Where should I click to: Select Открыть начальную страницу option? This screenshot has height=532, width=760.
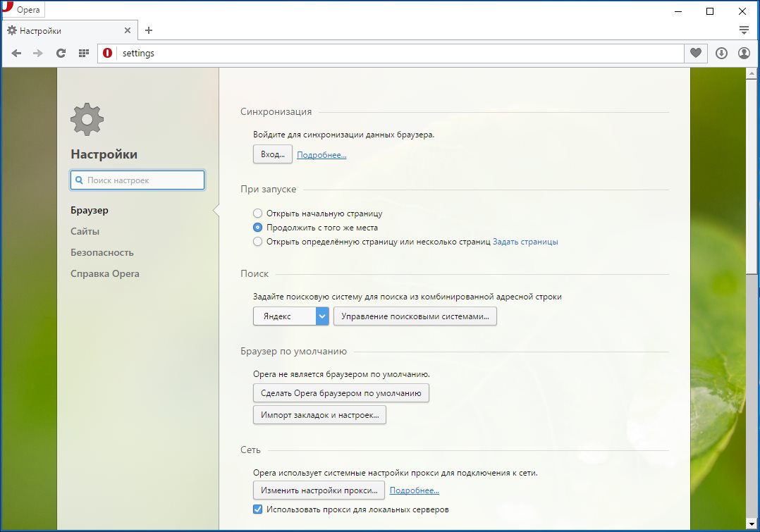257,214
